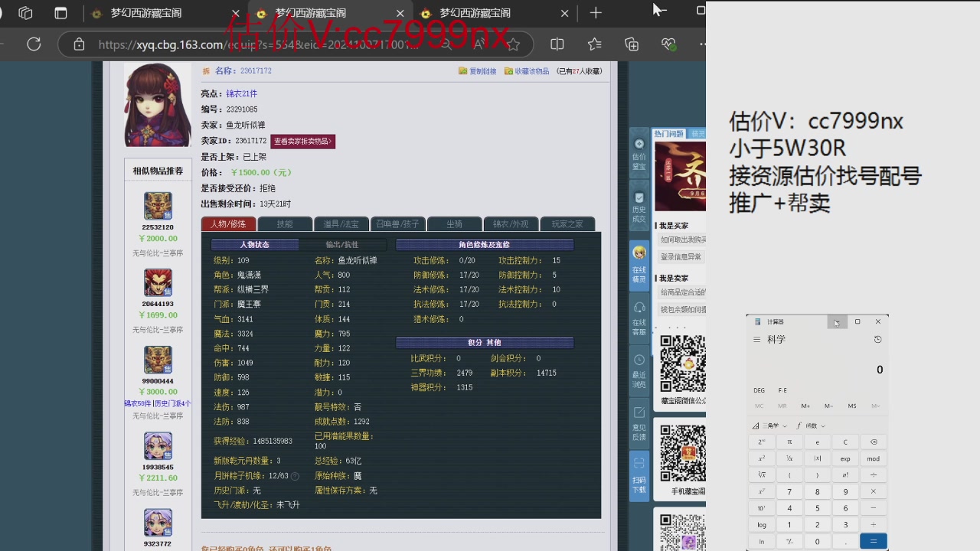Switch to the 技能 tab

(285, 224)
